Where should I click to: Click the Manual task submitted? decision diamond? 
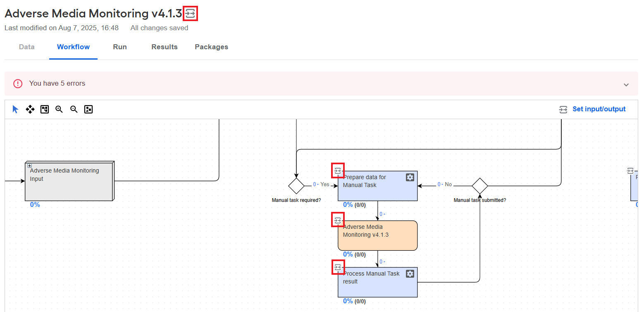coord(479,186)
